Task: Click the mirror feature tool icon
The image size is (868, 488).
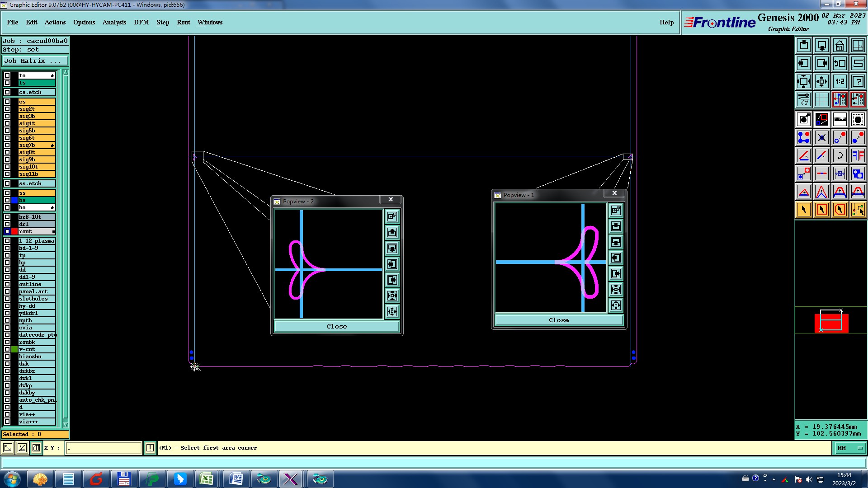Action: [x=858, y=155]
